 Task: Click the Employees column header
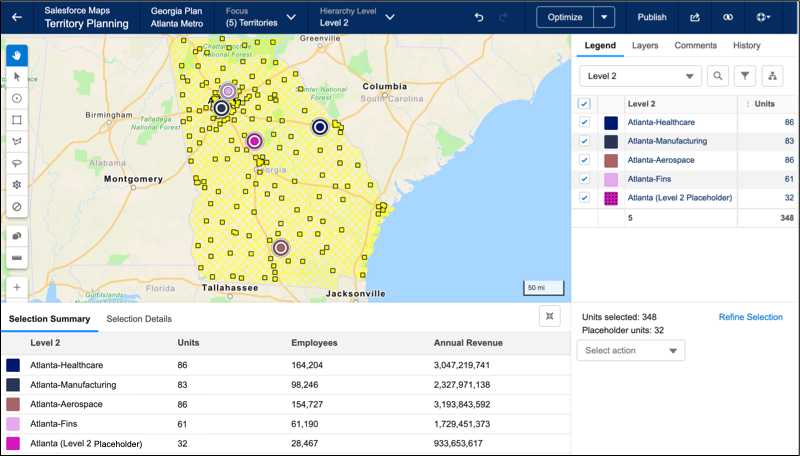pos(314,343)
